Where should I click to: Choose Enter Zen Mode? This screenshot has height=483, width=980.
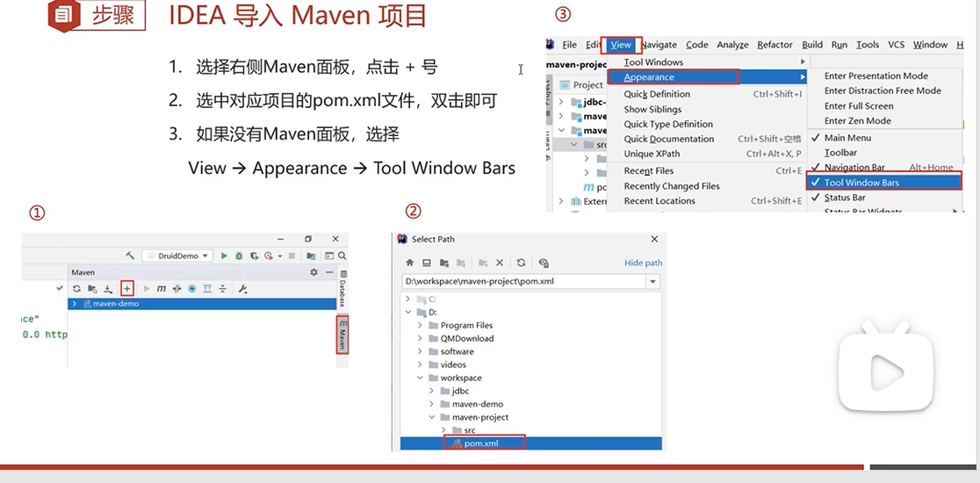coord(857,121)
